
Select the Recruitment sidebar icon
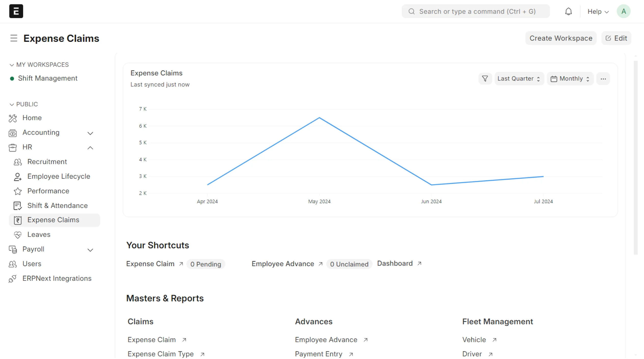click(17, 162)
